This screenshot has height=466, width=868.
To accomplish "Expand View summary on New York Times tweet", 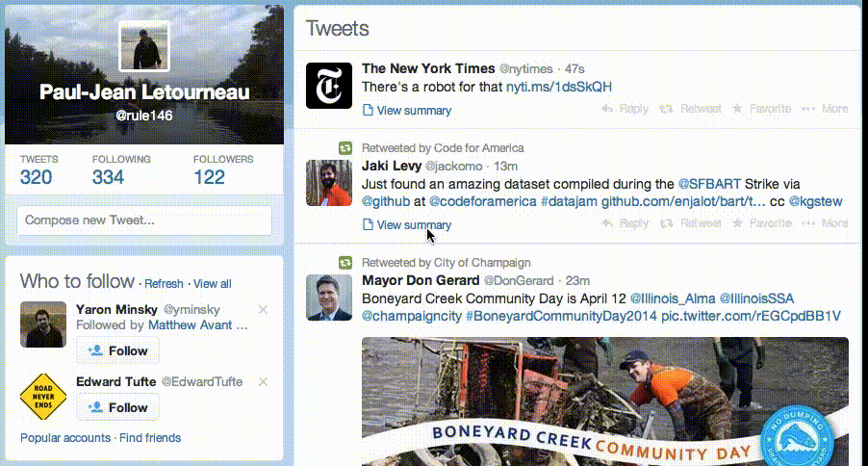I will click(407, 111).
